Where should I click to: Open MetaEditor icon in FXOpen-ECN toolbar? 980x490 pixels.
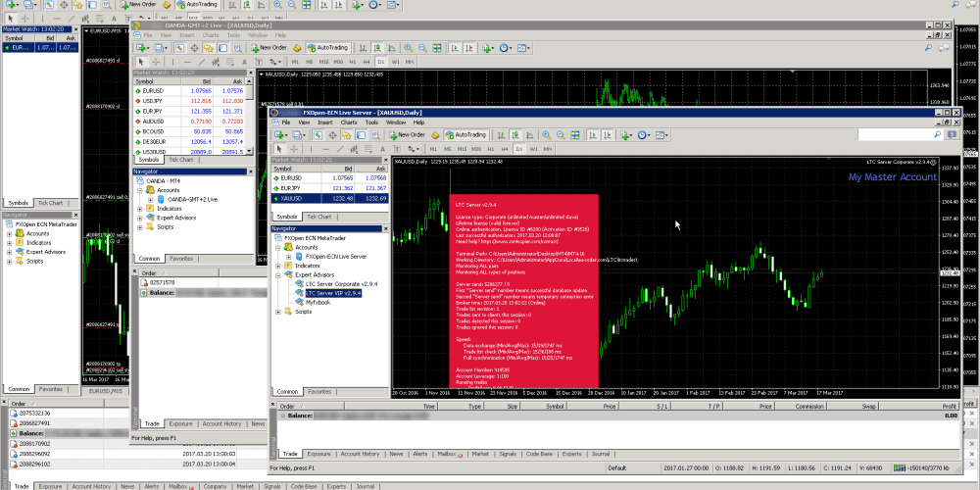pyautogui.click(x=435, y=135)
